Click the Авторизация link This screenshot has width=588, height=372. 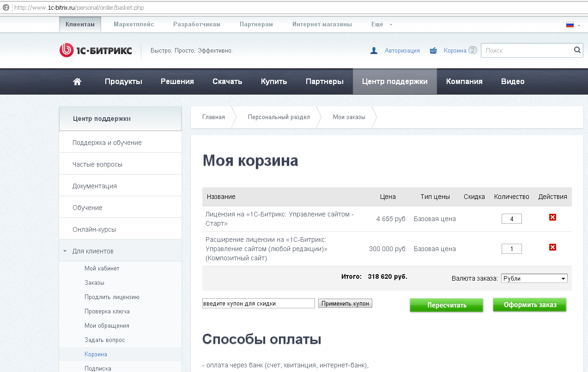coord(402,51)
